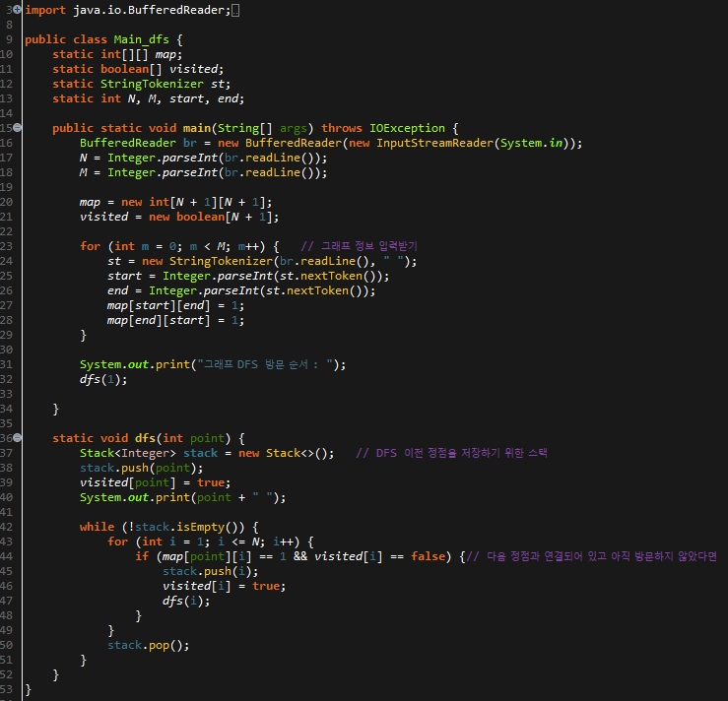Click the comment '// DFS 이전 정점을 저장하기 위한 스택'

click(451, 453)
